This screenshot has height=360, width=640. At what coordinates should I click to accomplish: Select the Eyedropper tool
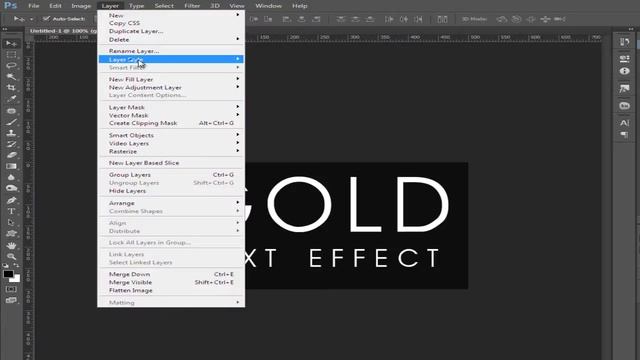click(x=11, y=99)
